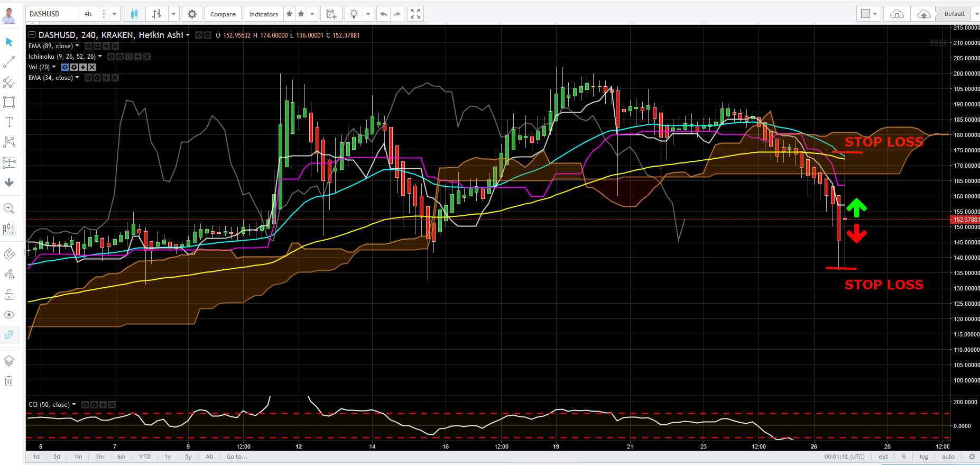Select the 1d date range tab
This screenshot has width=980, height=465.
pos(36,457)
